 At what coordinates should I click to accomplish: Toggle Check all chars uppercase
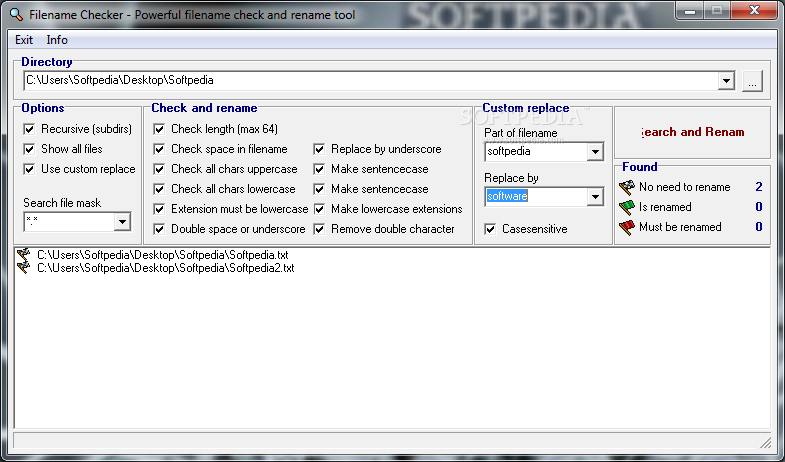pos(159,169)
